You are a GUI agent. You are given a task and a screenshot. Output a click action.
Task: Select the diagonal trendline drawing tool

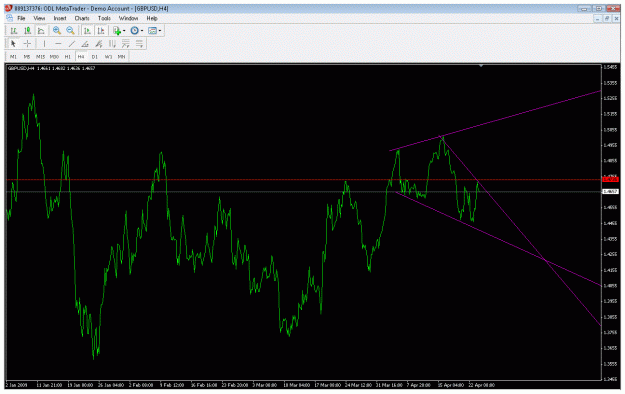point(72,43)
